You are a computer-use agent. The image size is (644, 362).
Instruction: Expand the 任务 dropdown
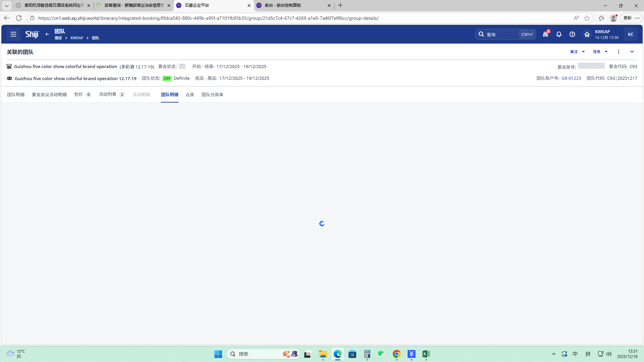[600, 52]
